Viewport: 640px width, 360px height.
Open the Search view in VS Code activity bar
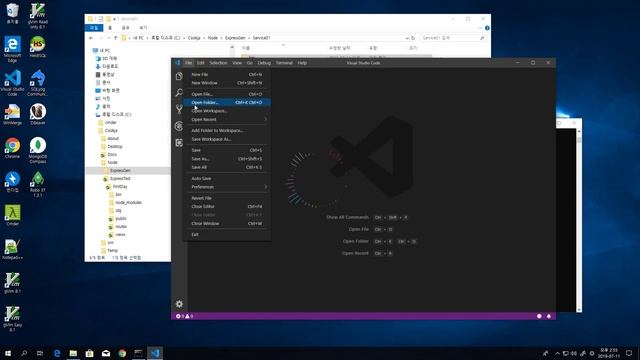(x=179, y=92)
